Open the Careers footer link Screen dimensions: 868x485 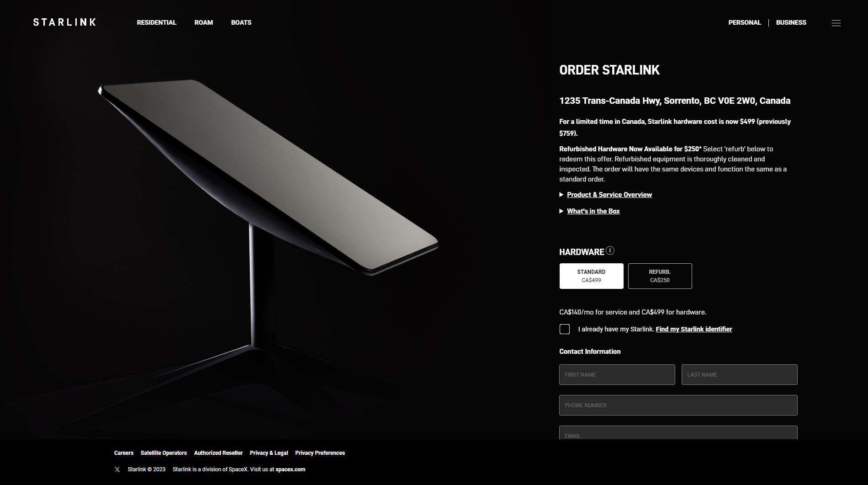[123, 453]
